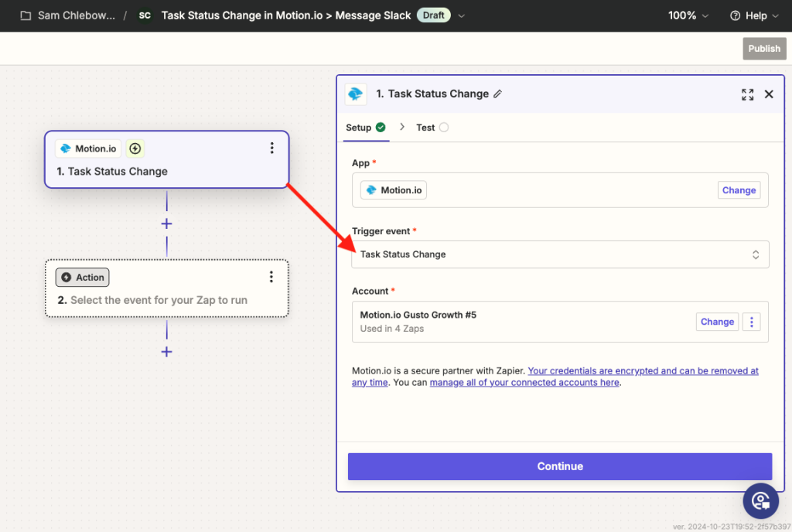Open the Help menu

(x=755, y=15)
